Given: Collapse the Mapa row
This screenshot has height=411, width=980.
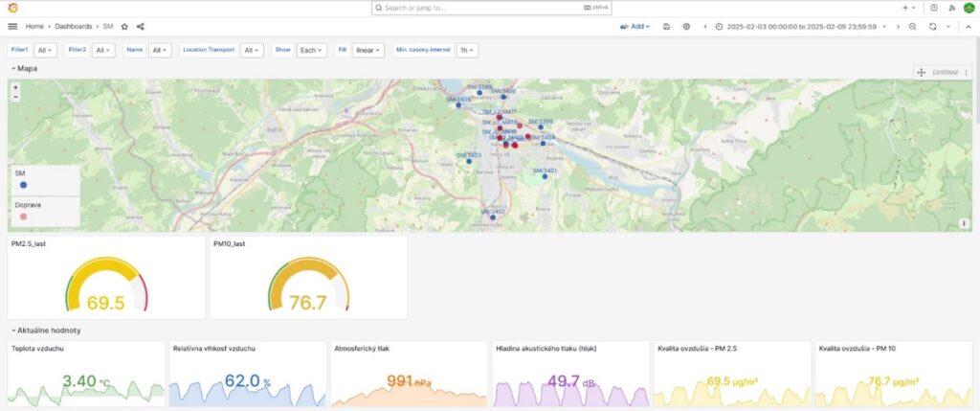Looking at the screenshot, I should click(24, 69).
